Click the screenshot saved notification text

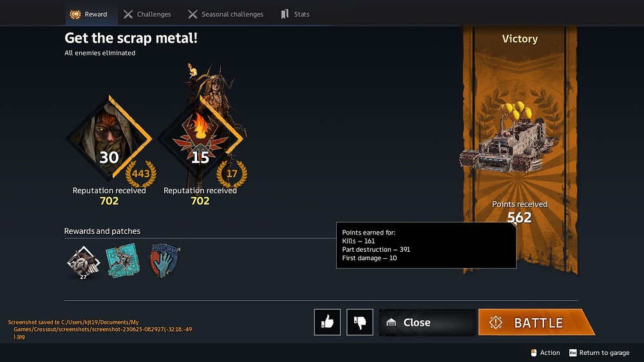(100, 329)
